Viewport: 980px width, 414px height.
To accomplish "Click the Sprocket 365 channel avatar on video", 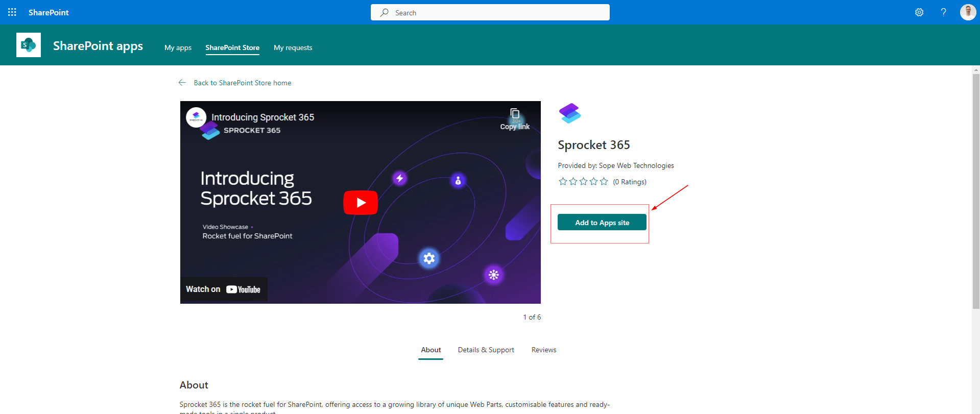I will coord(196,117).
